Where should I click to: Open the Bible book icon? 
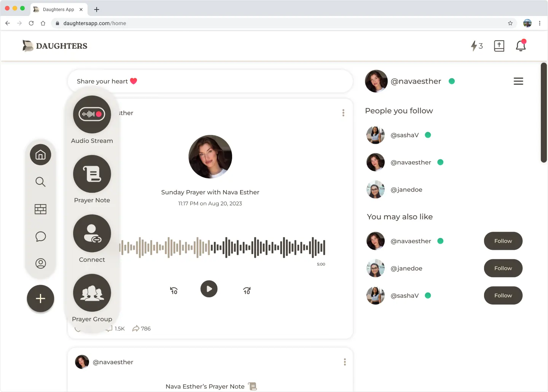[499, 46]
